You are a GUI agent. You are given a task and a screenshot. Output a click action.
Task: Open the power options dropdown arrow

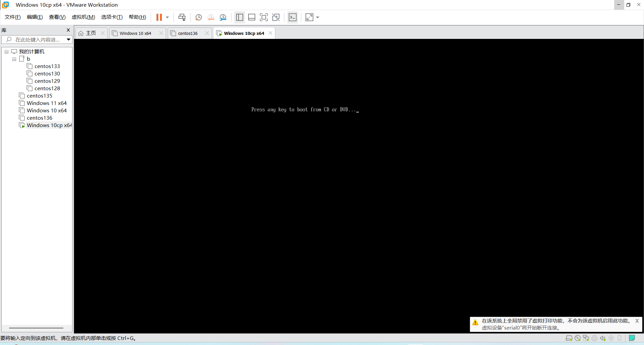[x=167, y=17]
